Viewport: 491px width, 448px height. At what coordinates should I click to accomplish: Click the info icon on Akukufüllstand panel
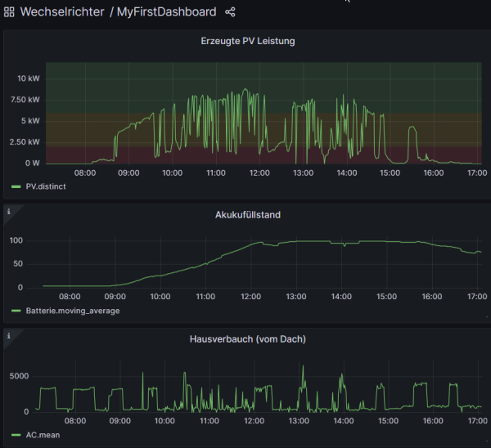click(9, 212)
